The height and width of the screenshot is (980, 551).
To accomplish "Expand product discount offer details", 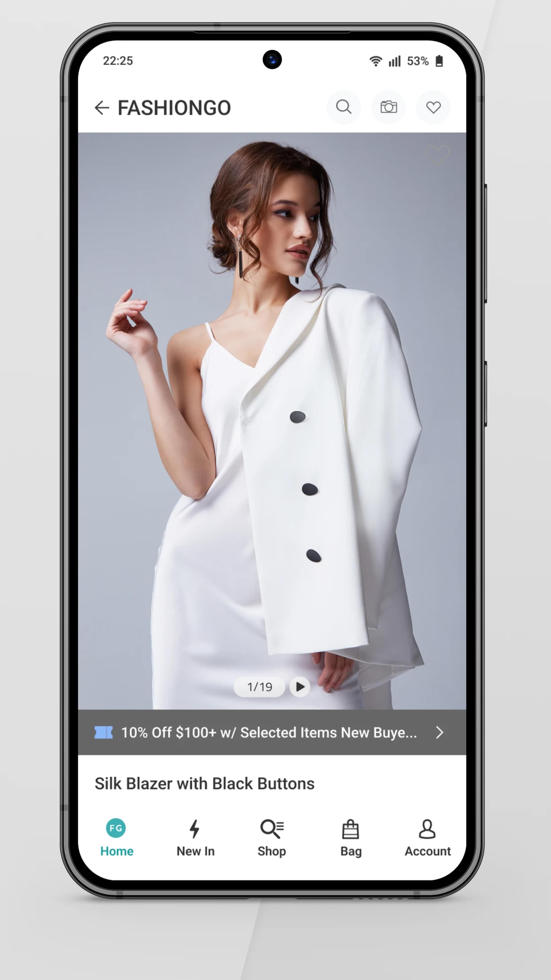I will 439,732.
